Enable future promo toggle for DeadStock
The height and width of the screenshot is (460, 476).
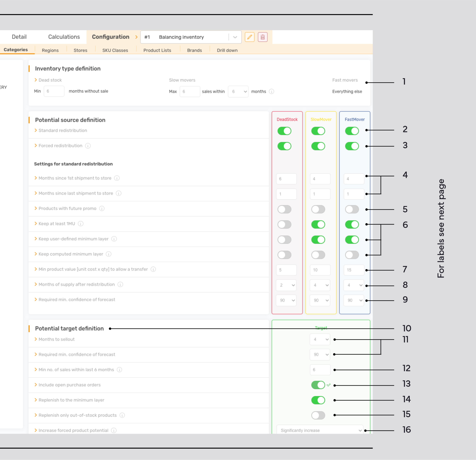(x=284, y=209)
